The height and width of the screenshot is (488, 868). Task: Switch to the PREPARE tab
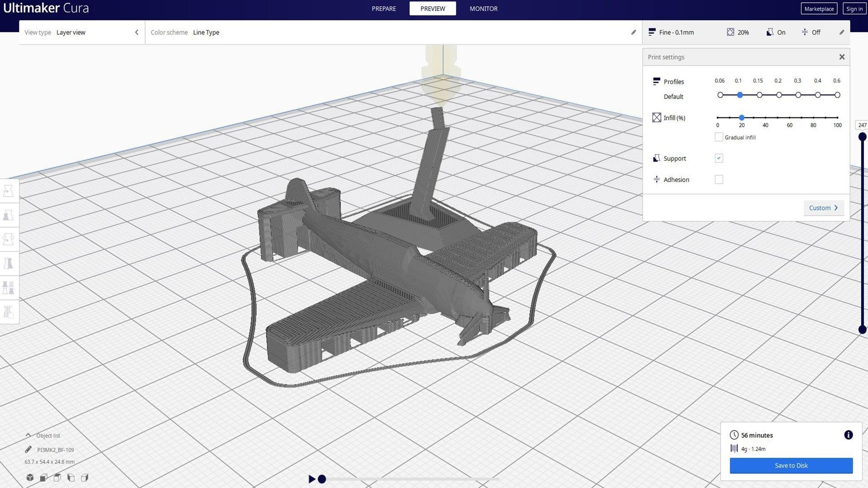point(383,9)
